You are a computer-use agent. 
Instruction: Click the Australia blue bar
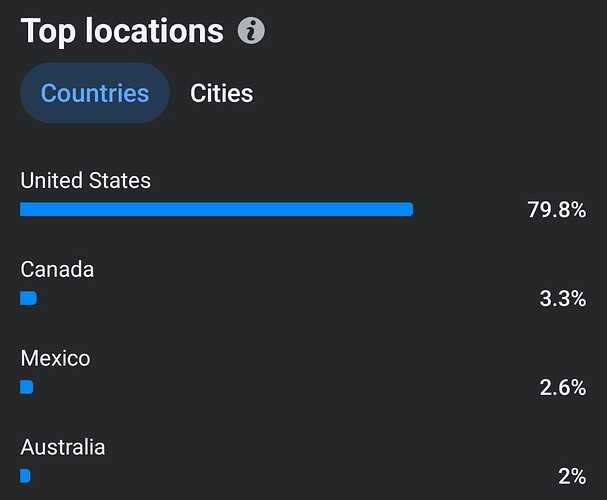pos(25,476)
